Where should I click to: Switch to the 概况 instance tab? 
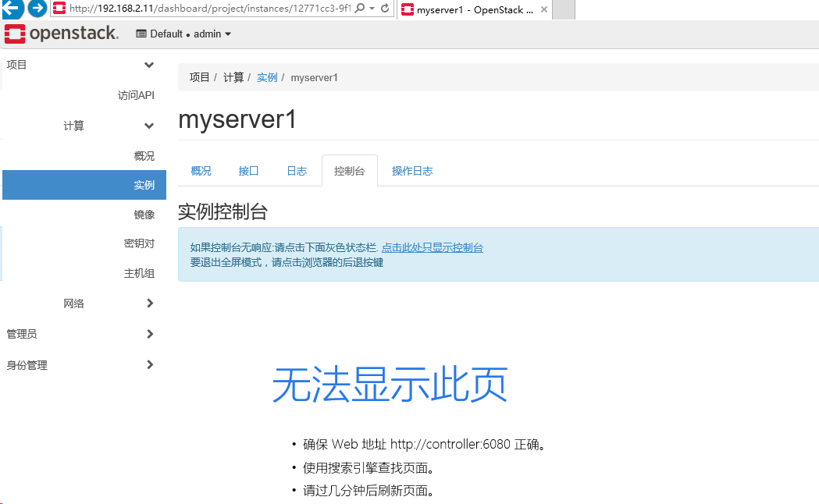[200, 170]
